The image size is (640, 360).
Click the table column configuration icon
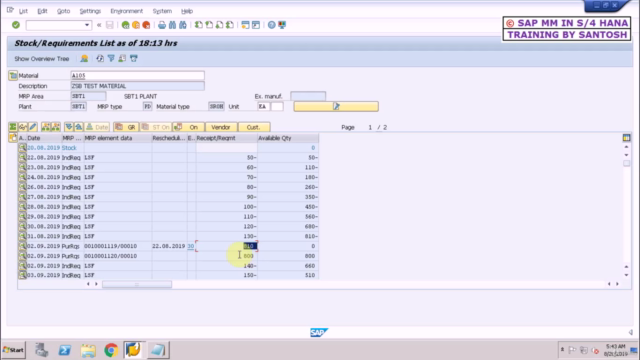627,138
